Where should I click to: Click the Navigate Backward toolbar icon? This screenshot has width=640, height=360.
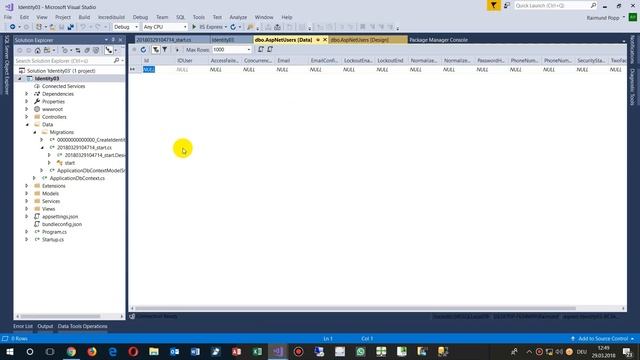point(13,27)
